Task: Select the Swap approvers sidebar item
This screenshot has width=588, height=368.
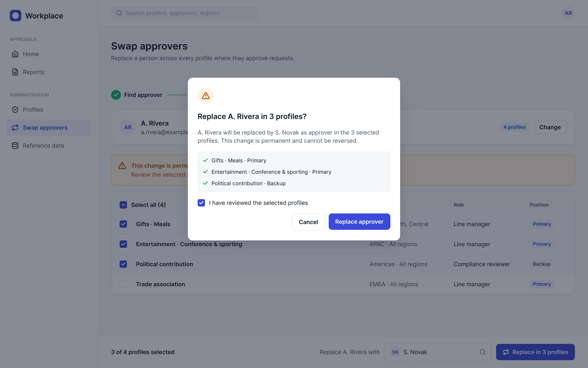Action: [49, 128]
